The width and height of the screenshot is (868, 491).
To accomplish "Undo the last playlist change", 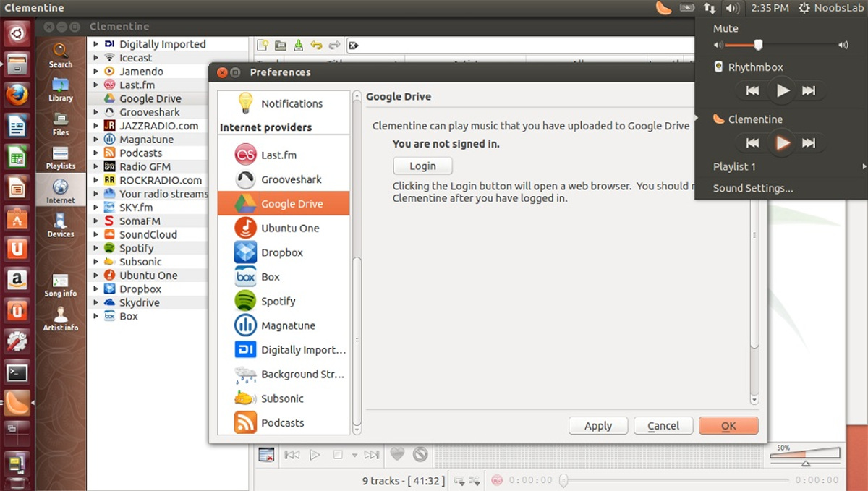I will click(x=316, y=46).
